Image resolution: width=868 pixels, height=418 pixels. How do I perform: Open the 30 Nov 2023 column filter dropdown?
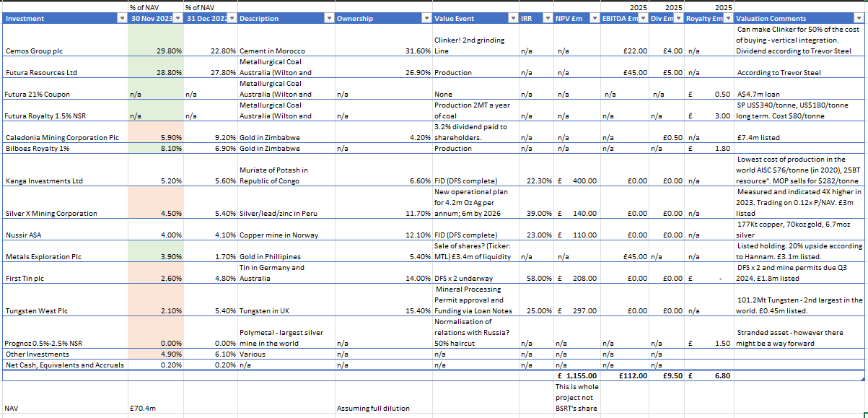(x=178, y=19)
